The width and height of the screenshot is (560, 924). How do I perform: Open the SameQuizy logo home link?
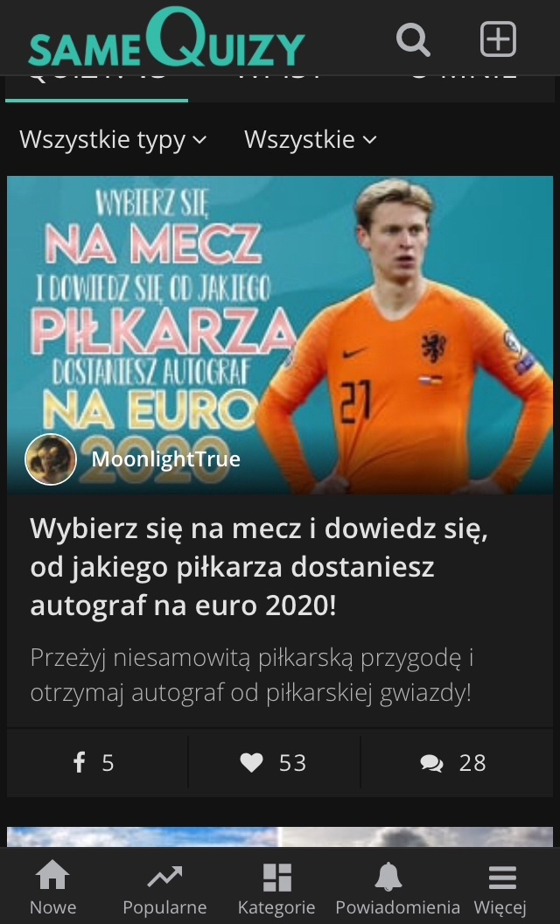(x=166, y=38)
